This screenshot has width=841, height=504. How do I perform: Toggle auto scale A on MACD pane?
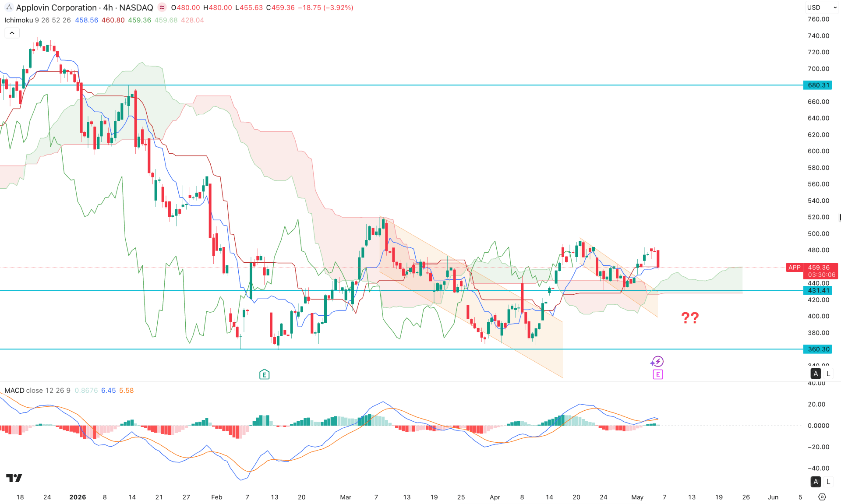(x=816, y=482)
